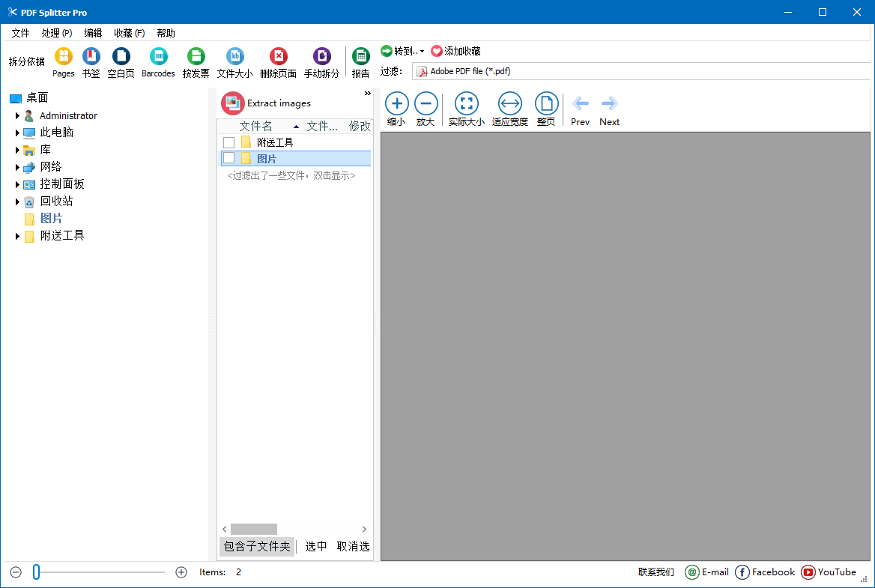
Task: Expand the 网络 network tree node
Action: pos(17,167)
